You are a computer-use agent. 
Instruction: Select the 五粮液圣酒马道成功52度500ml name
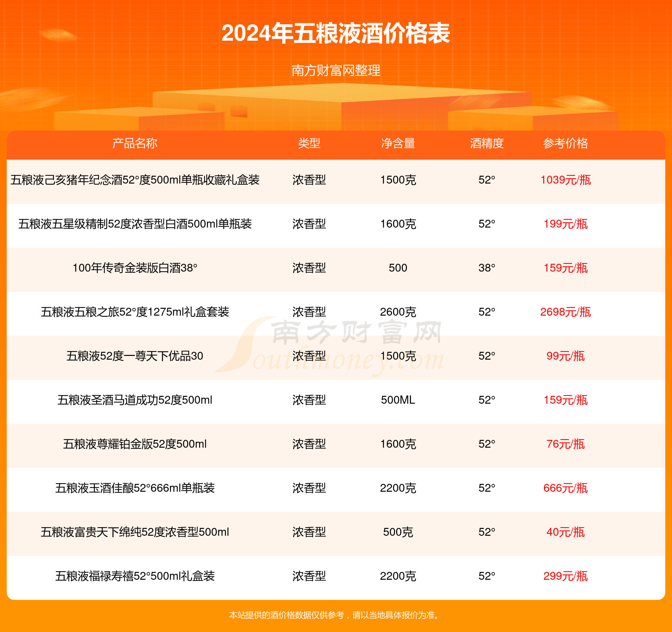135,400
